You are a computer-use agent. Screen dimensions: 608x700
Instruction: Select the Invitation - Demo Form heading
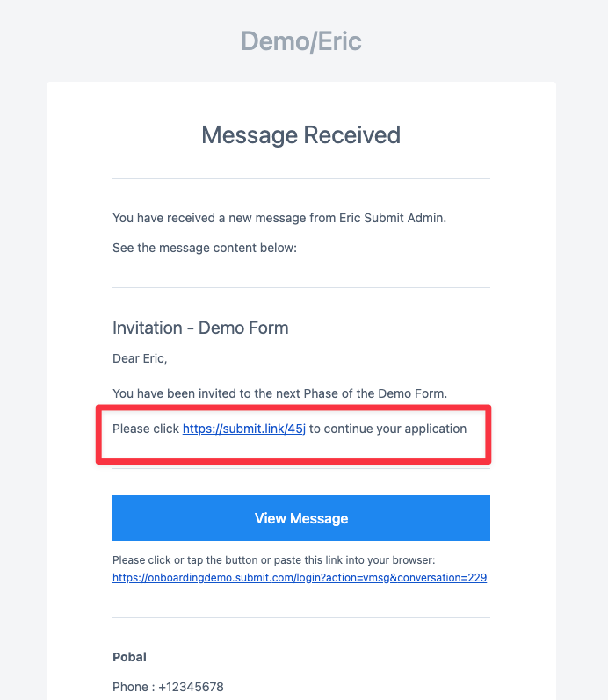(x=200, y=328)
